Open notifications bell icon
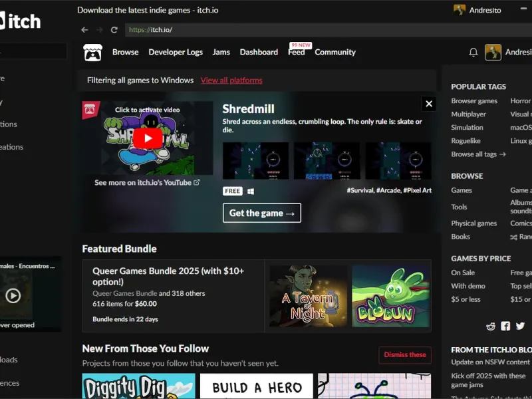 [x=473, y=53]
